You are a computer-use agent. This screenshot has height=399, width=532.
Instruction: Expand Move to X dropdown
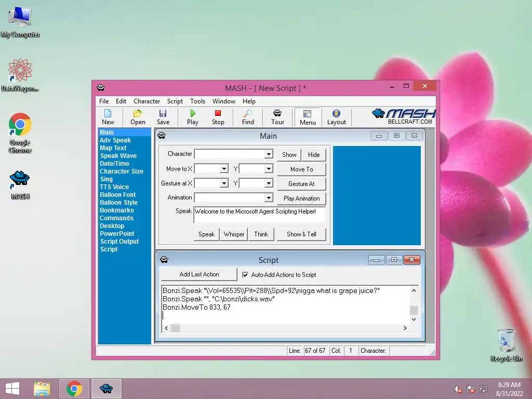coord(224,169)
